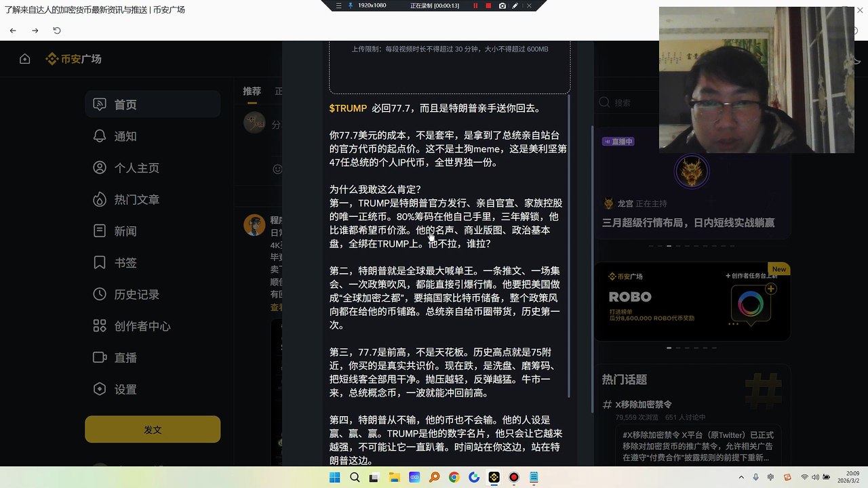This screenshot has width=868, height=488.
Task: Go back with browser back arrow
Action: pos(13,30)
